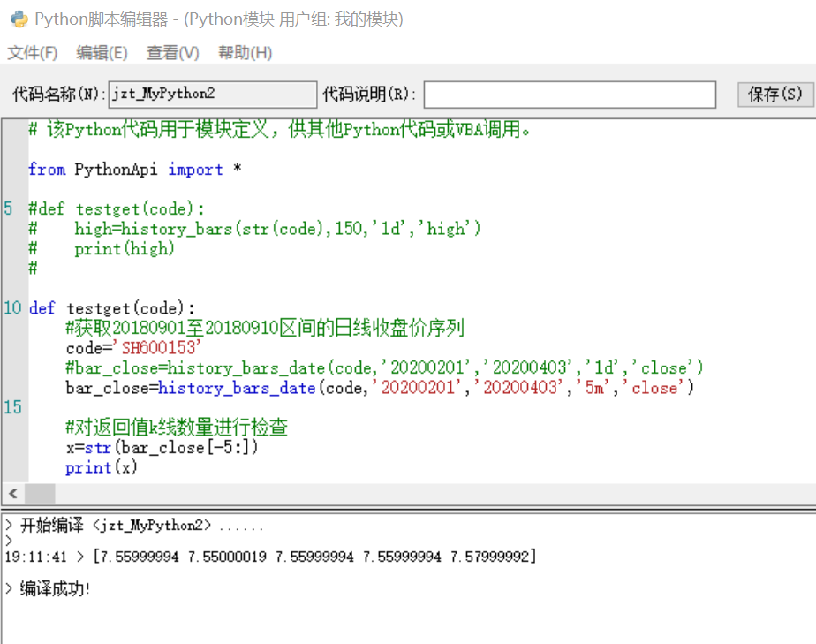Click the commented line '#def testget(code):'
The height and width of the screenshot is (644, 816).
click(x=117, y=209)
